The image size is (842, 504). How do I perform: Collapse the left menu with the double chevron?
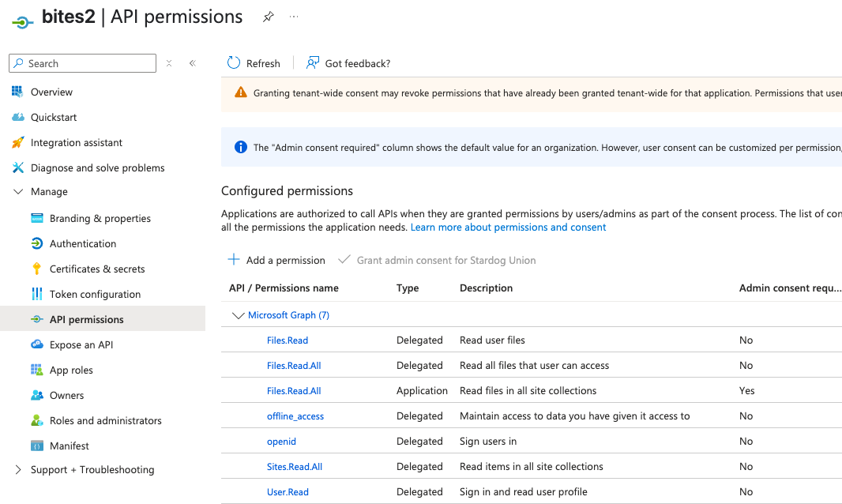pos(193,62)
